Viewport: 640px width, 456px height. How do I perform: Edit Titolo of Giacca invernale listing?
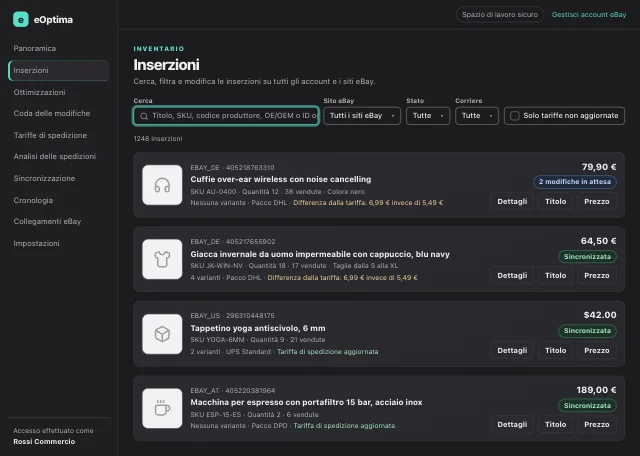(x=556, y=276)
